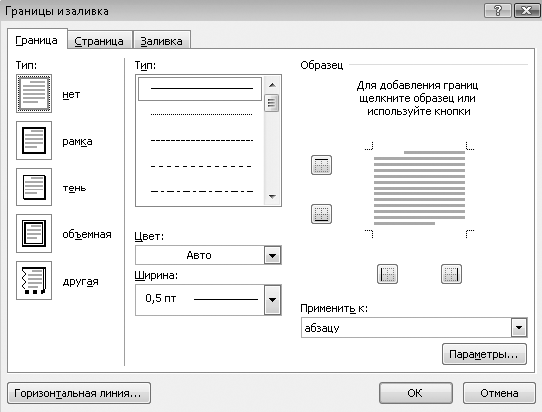Image resolution: width=542 pixels, height=412 pixels.
Task: Choose the 'рамка' box border icon
Action: [34, 140]
